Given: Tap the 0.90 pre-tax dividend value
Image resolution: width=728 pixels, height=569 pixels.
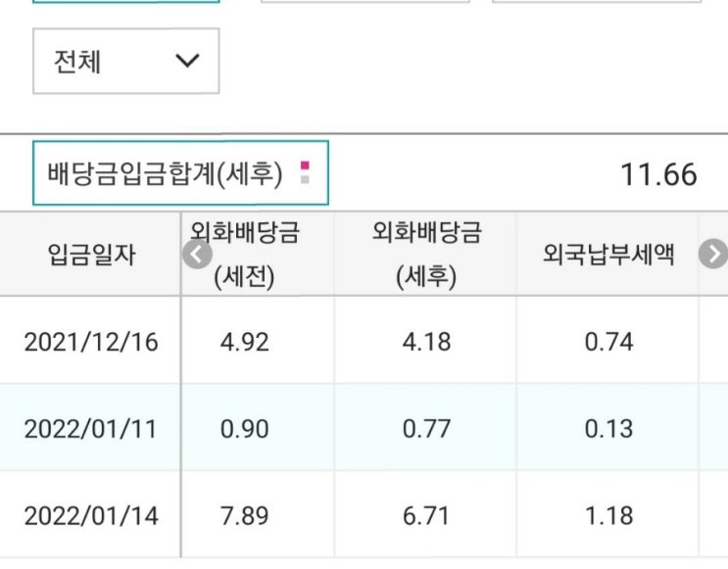Looking at the screenshot, I should pyautogui.click(x=244, y=428).
